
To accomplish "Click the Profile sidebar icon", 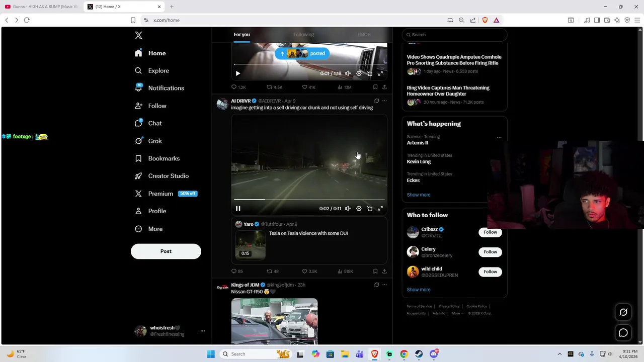I will click(138, 211).
